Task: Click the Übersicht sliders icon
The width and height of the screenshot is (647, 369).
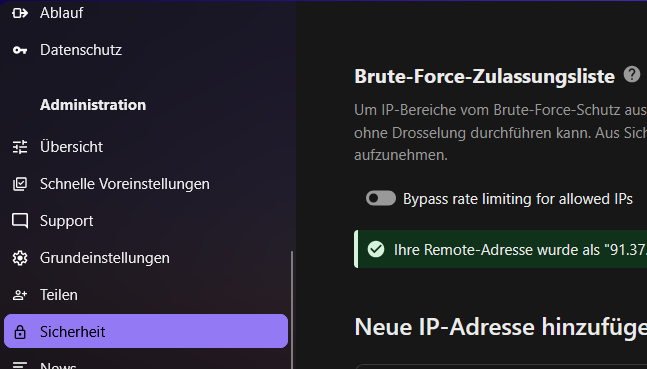Action: coord(20,147)
